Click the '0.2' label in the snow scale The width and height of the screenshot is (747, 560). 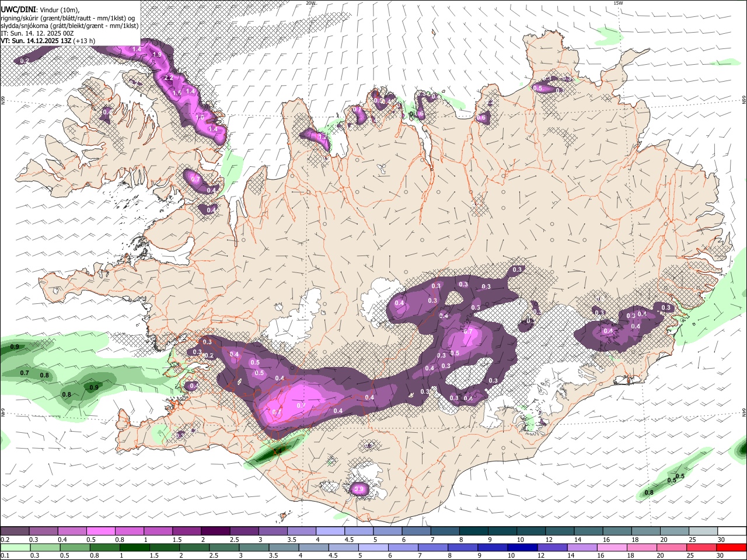click(5, 540)
